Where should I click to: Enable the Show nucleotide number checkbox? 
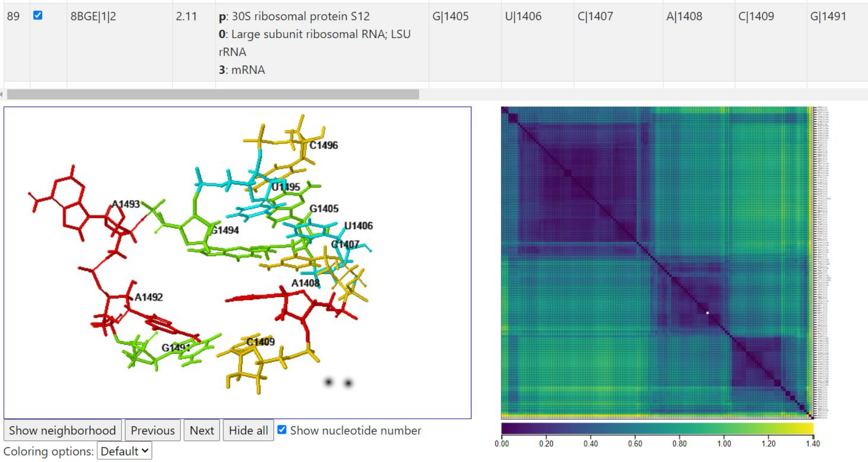pyautogui.click(x=281, y=430)
